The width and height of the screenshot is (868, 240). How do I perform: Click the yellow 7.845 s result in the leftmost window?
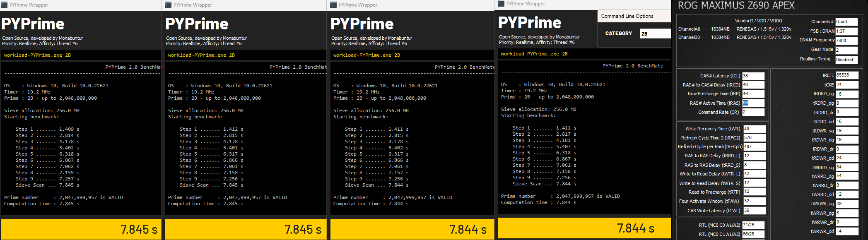pos(139,229)
